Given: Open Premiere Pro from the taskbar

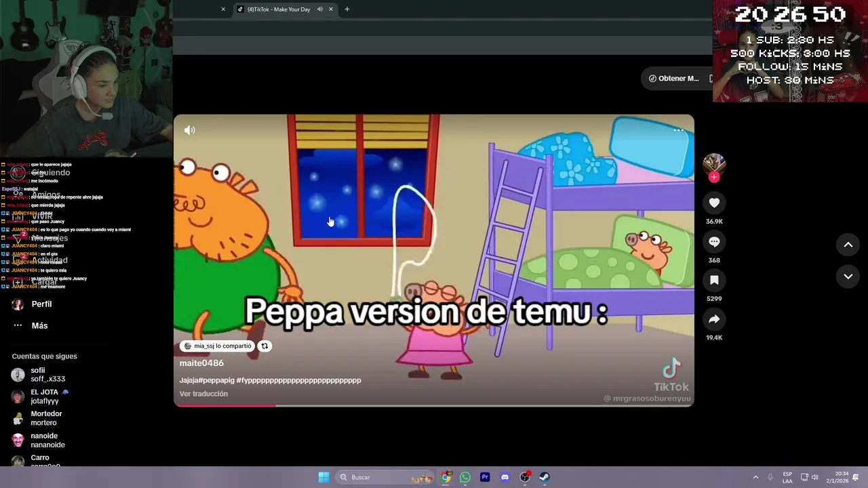Looking at the screenshot, I should point(485,477).
